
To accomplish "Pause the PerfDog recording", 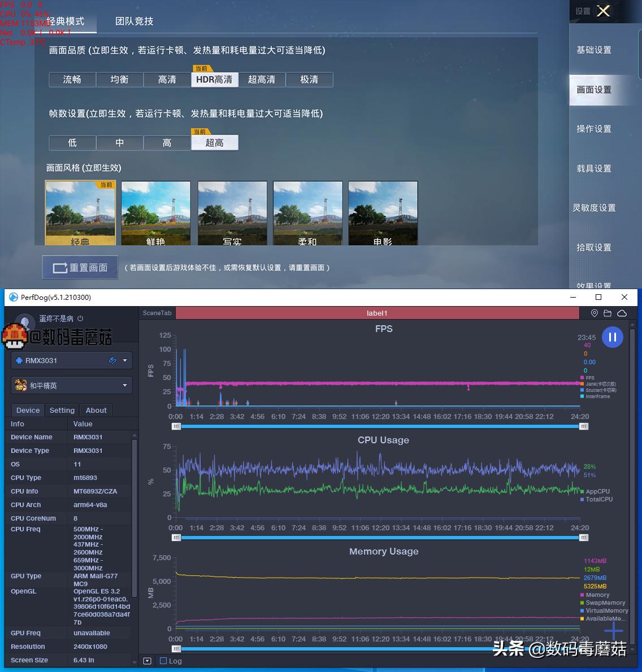I will coord(613,337).
